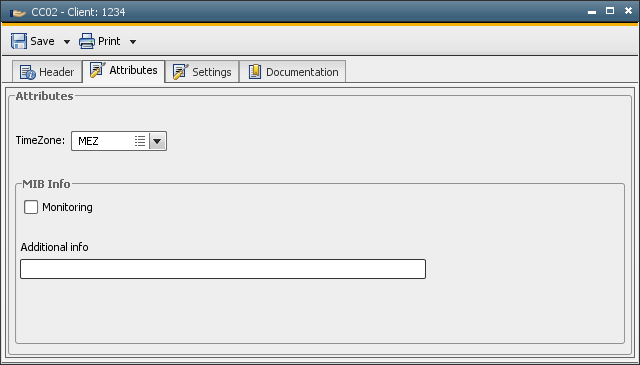Image resolution: width=640 pixels, height=365 pixels.
Task: Click the Header tab icon
Action: click(x=28, y=72)
